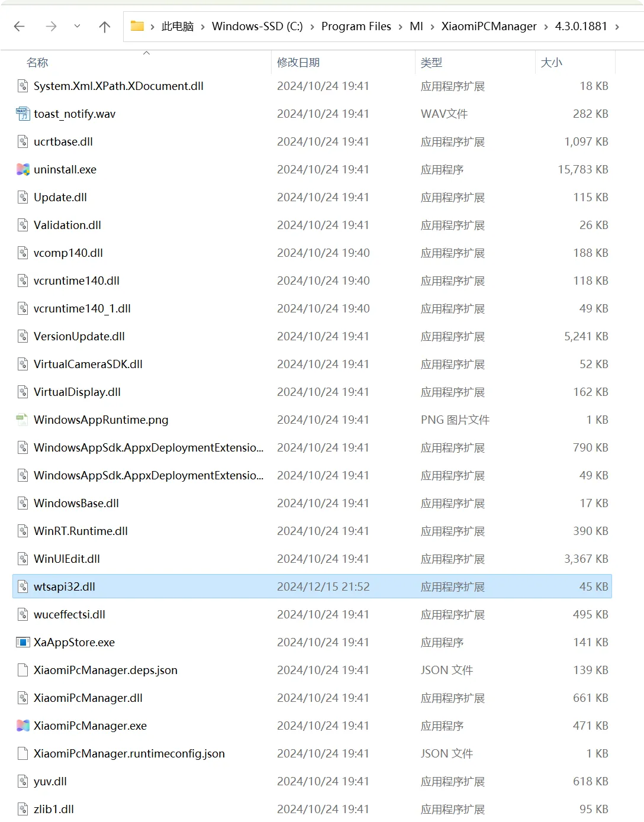Navigate to XiaomiPCManager breadcrumb folder
Image resolution: width=644 pixels, height=822 pixels.
pyautogui.click(x=489, y=27)
